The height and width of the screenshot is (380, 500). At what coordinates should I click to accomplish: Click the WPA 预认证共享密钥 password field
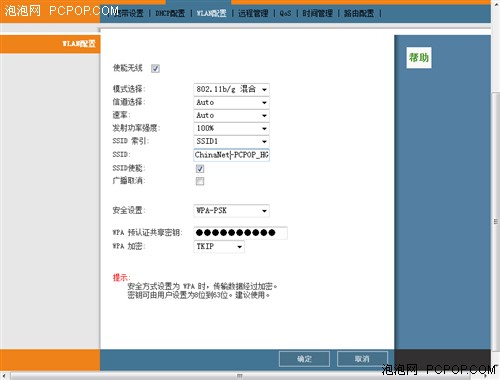tap(240, 233)
